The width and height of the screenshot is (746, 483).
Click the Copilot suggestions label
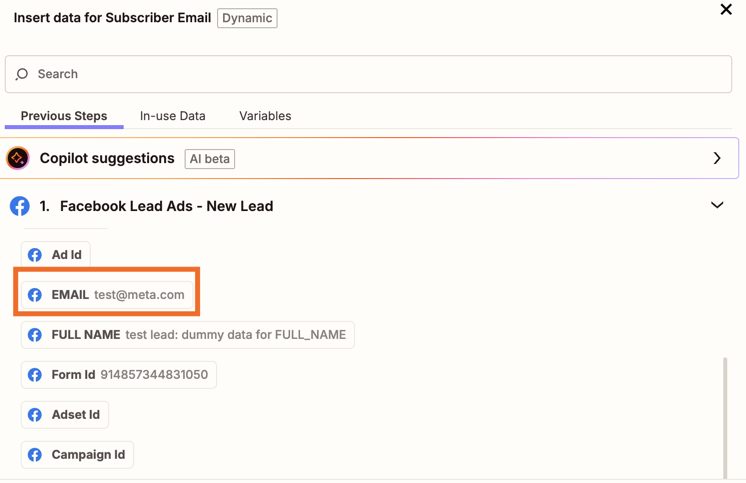[107, 158]
